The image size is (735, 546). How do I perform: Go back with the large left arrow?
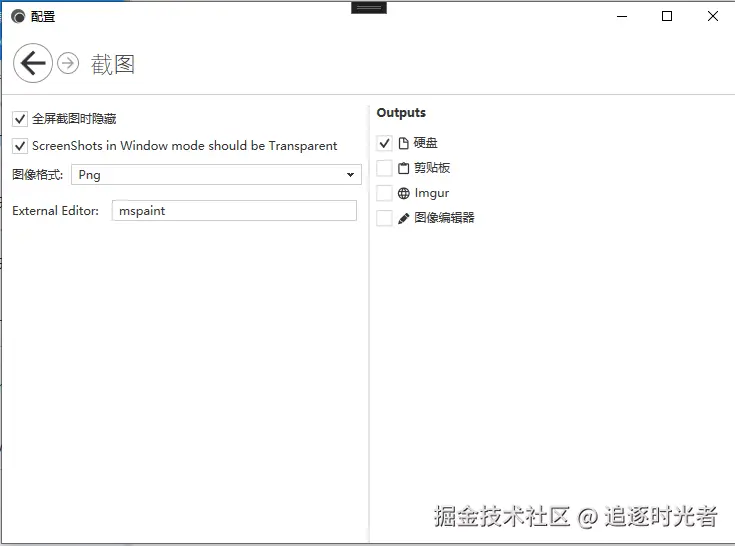(x=33, y=63)
